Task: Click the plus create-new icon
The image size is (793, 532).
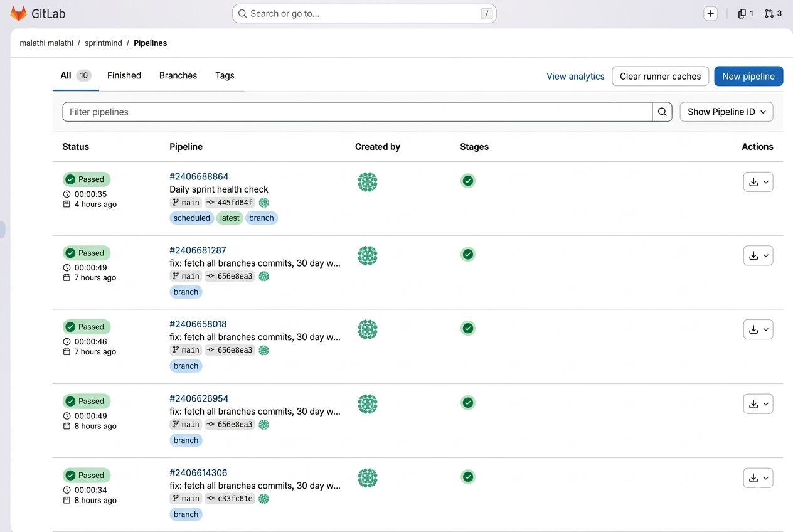Action: click(x=710, y=14)
